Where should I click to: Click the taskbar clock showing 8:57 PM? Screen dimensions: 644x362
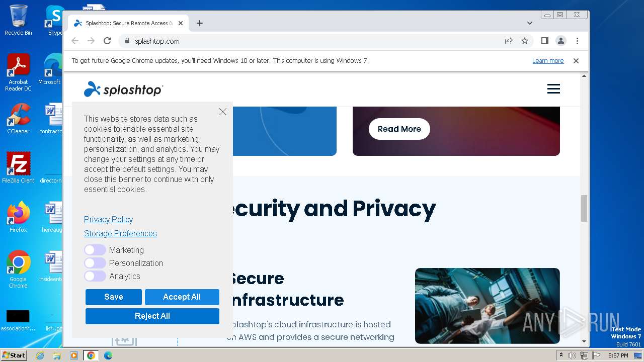coord(618,355)
